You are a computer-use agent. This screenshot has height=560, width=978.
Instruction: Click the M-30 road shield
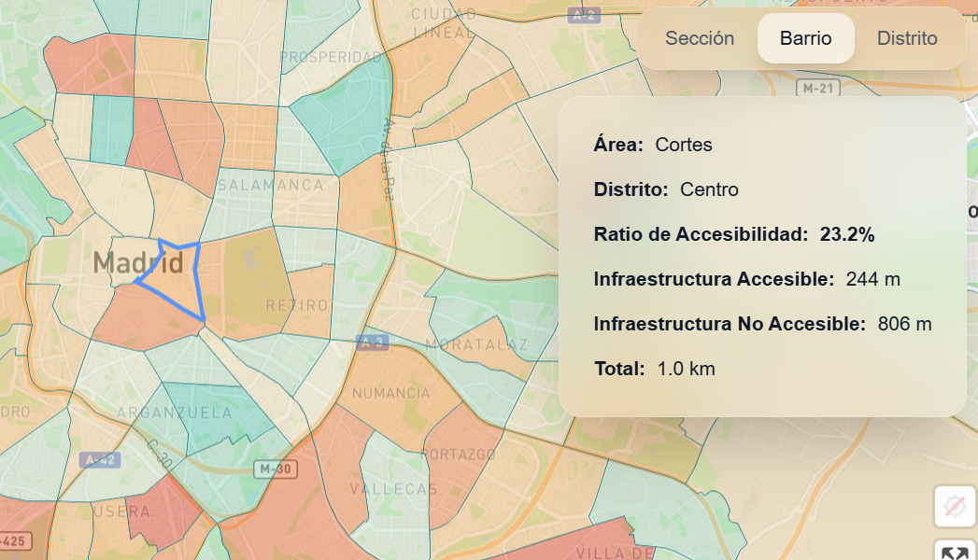275,469
